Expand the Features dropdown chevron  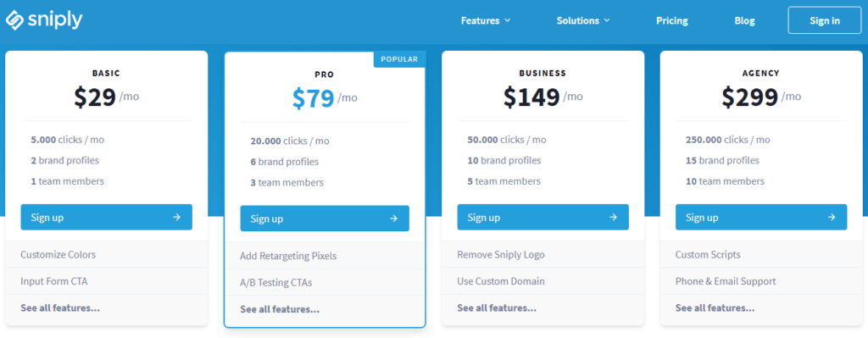507,21
